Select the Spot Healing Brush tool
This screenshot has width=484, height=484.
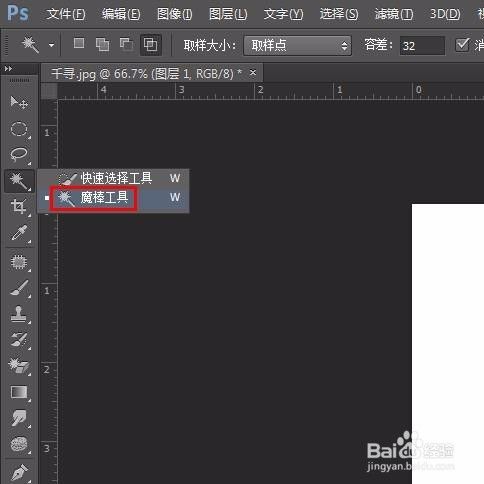pyautogui.click(x=19, y=262)
